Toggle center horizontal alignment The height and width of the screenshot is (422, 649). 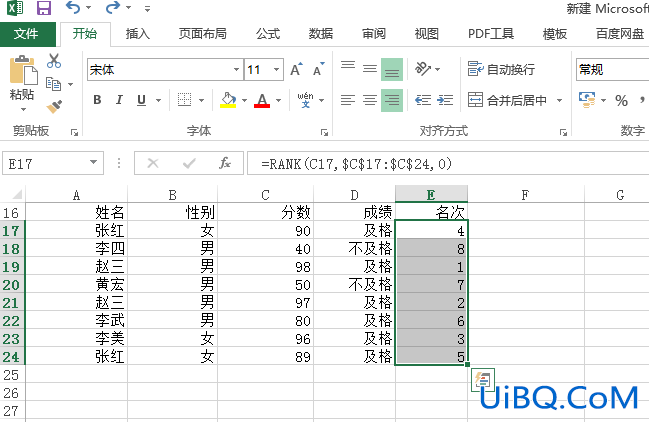pos(370,100)
